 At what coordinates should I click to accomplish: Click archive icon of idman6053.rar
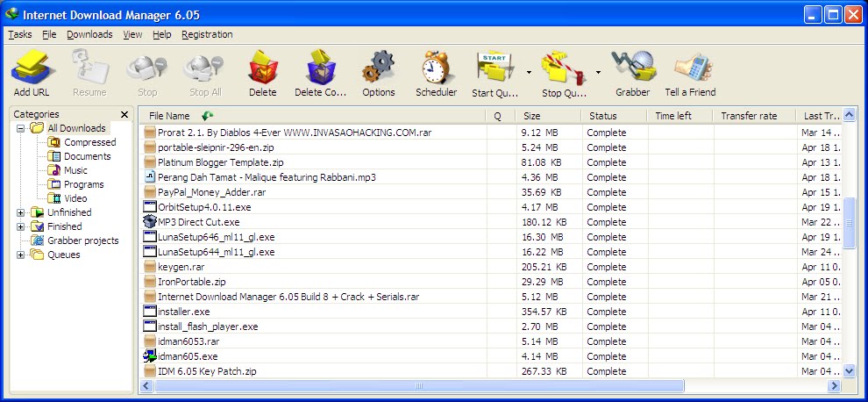[149, 341]
